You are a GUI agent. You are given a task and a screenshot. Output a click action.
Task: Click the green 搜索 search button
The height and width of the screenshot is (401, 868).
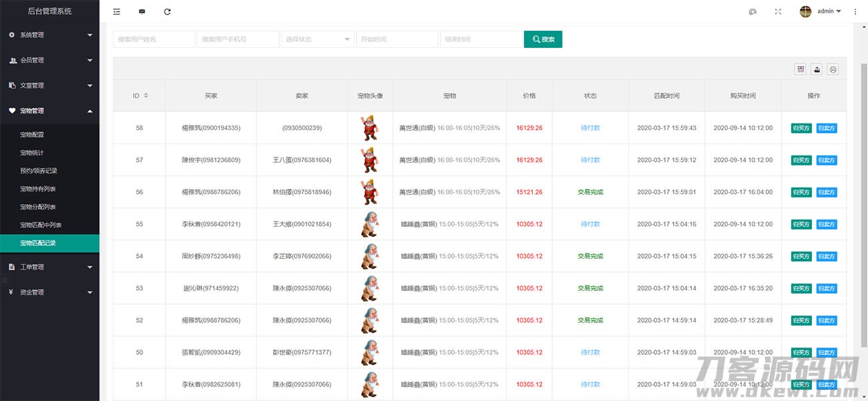pos(543,39)
